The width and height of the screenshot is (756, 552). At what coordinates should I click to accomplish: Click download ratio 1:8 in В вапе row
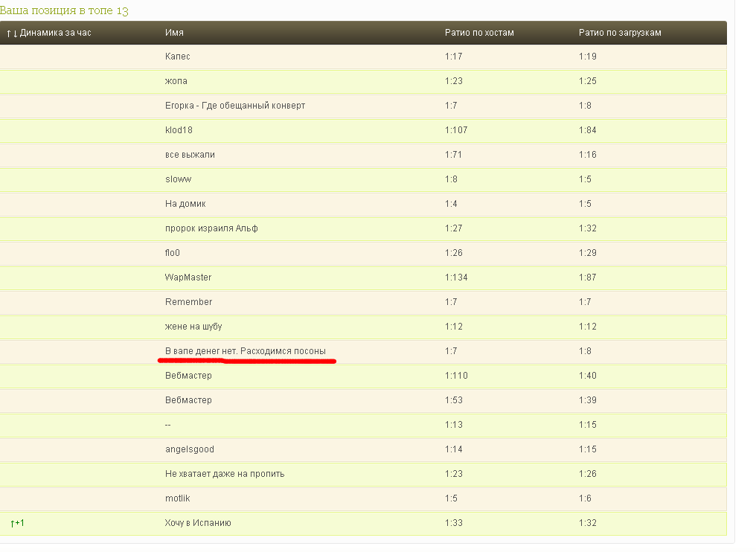coord(585,351)
